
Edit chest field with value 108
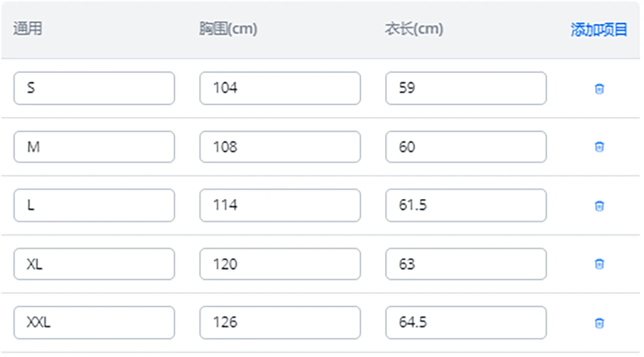pos(280,147)
